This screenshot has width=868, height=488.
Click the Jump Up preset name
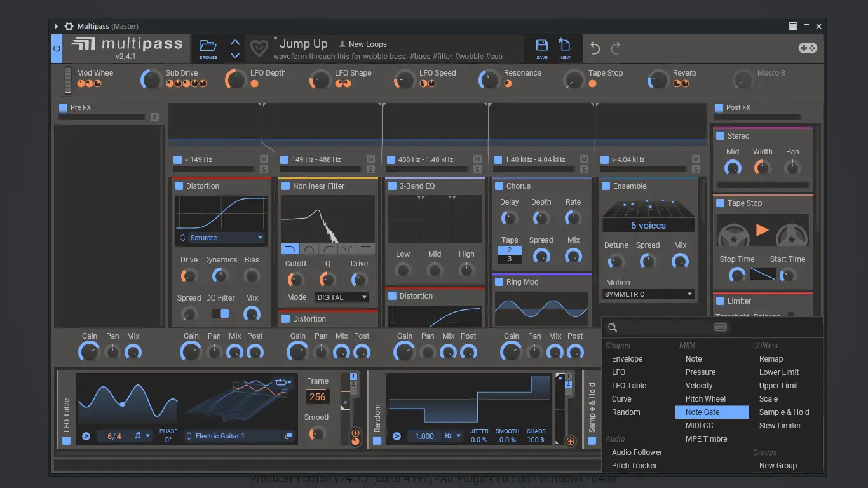coord(304,44)
